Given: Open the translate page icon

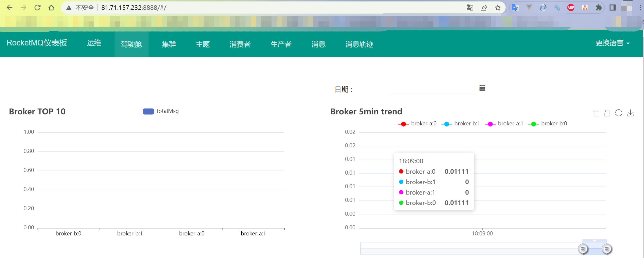Looking at the screenshot, I should coord(470,8).
